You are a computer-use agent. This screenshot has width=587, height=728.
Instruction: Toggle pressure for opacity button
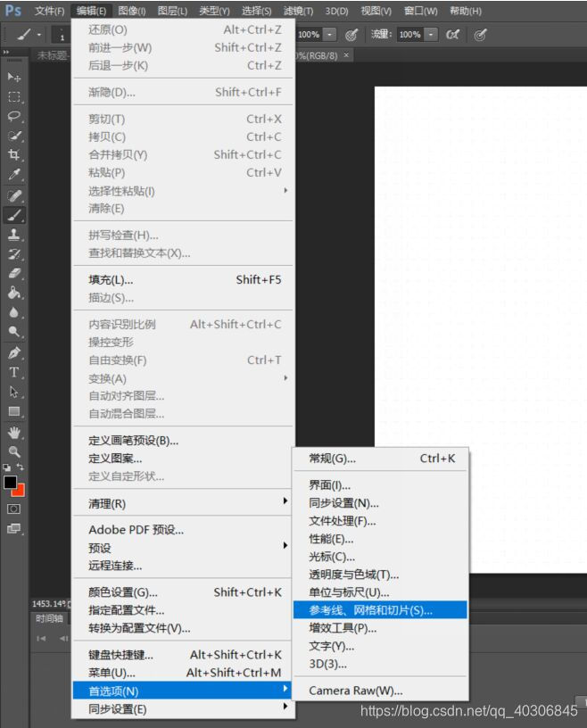pos(351,35)
